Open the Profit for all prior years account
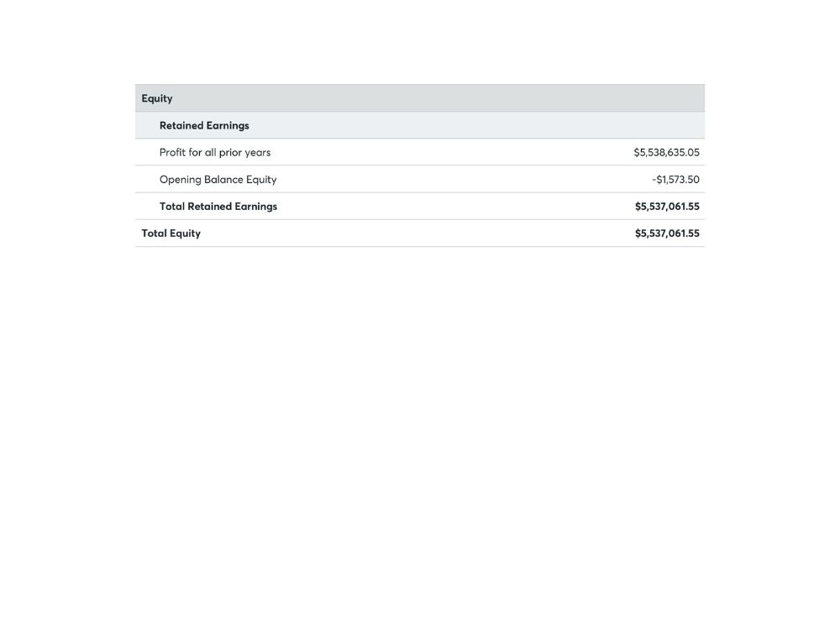Viewport: 840px width, 630px height. coord(215,152)
